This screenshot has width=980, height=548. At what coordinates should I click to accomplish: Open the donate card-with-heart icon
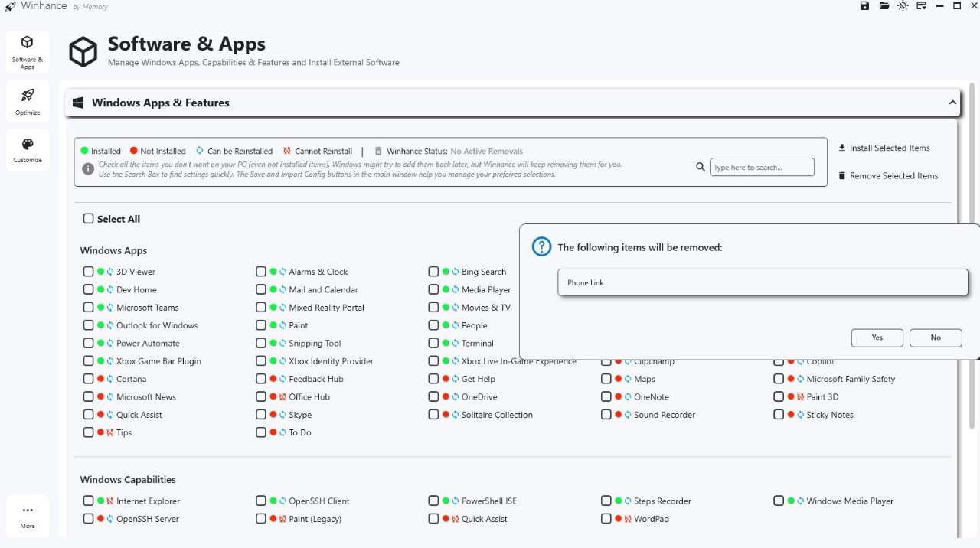(922, 6)
